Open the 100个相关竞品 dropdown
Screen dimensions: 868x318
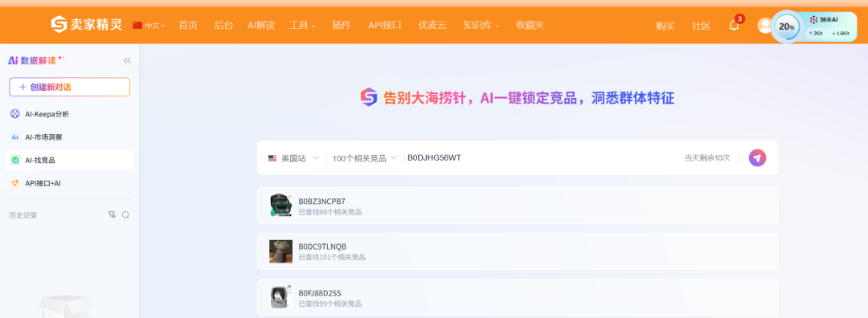[364, 158]
